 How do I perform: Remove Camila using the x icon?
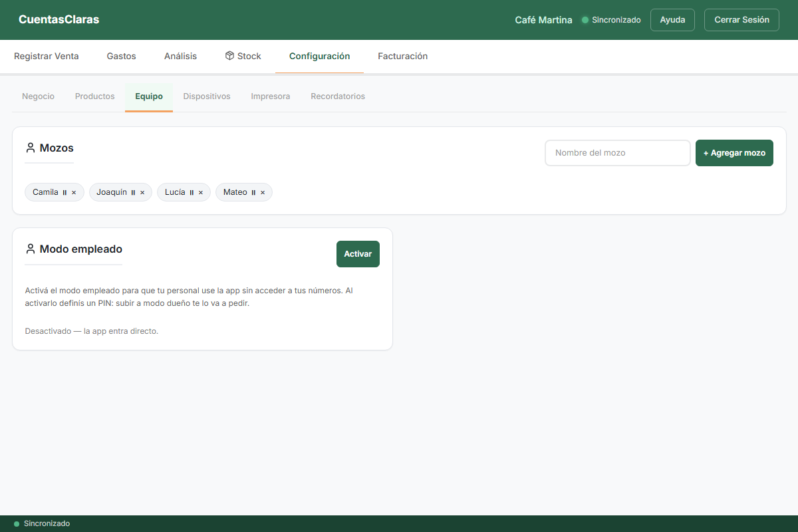tap(74, 192)
